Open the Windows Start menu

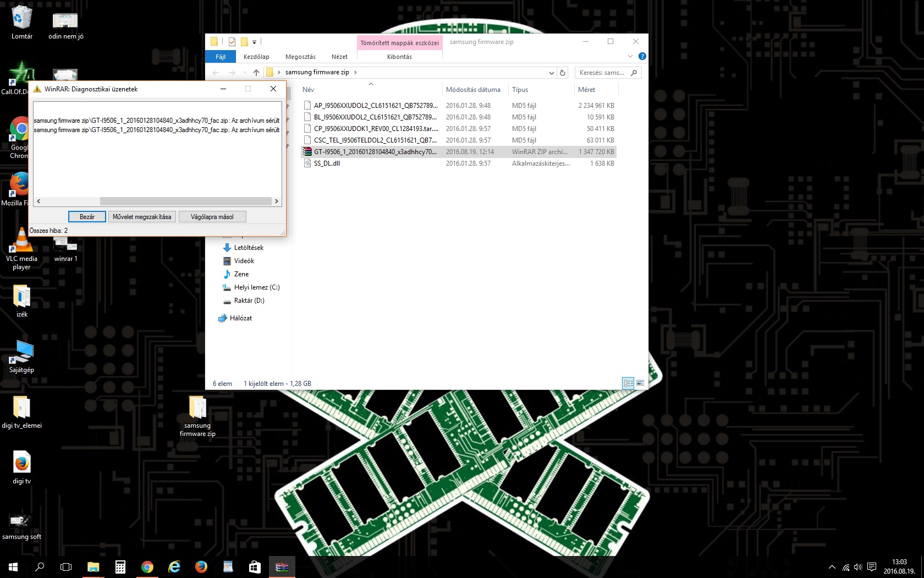coord(13,567)
